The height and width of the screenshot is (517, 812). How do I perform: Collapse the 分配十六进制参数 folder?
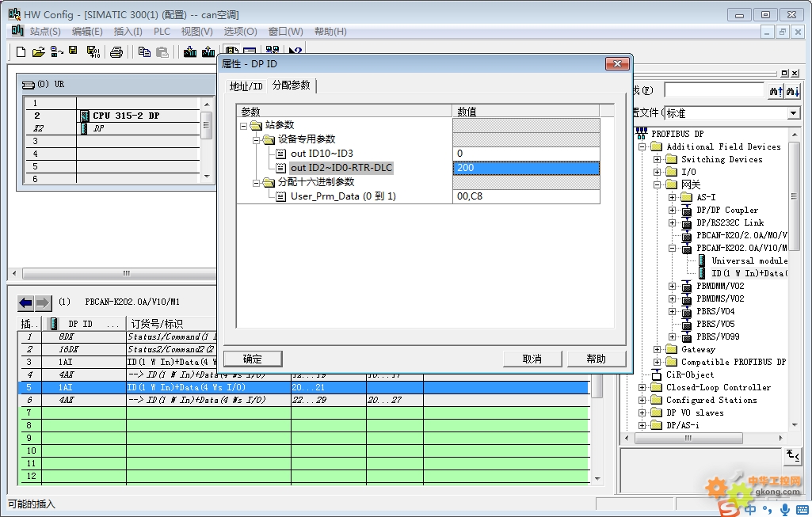click(256, 183)
